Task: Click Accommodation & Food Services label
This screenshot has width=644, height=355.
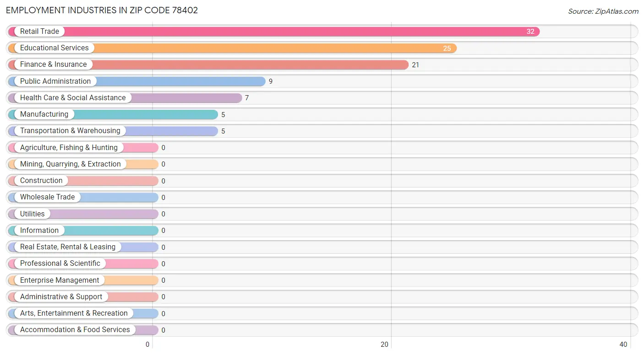Action: pos(75,330)
